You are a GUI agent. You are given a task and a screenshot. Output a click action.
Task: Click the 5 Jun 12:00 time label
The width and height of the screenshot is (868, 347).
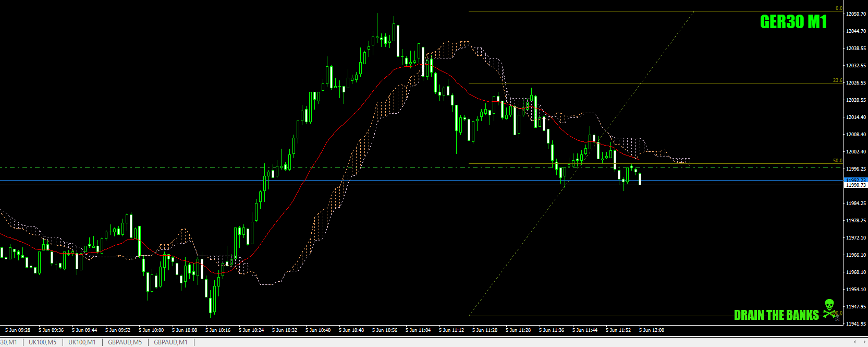(652, 330)
